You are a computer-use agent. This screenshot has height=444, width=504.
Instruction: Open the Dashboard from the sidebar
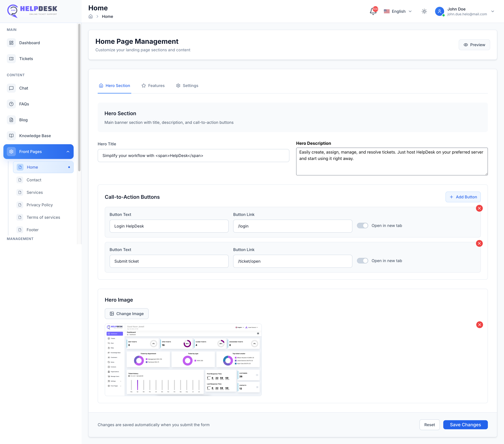(29, 43)
